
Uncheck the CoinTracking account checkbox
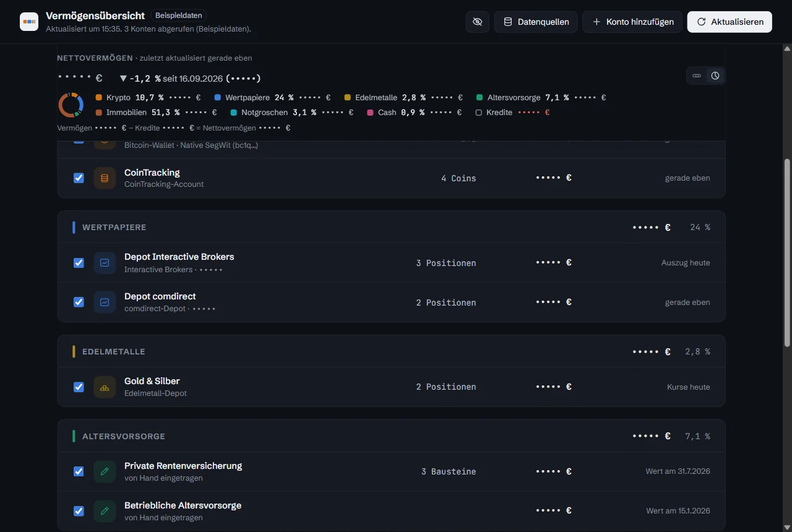79,178
